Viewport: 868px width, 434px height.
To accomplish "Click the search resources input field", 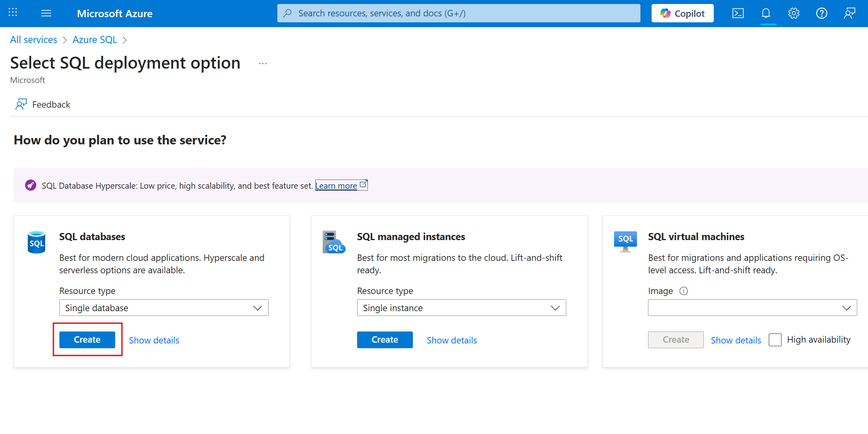I will point(458,13).
